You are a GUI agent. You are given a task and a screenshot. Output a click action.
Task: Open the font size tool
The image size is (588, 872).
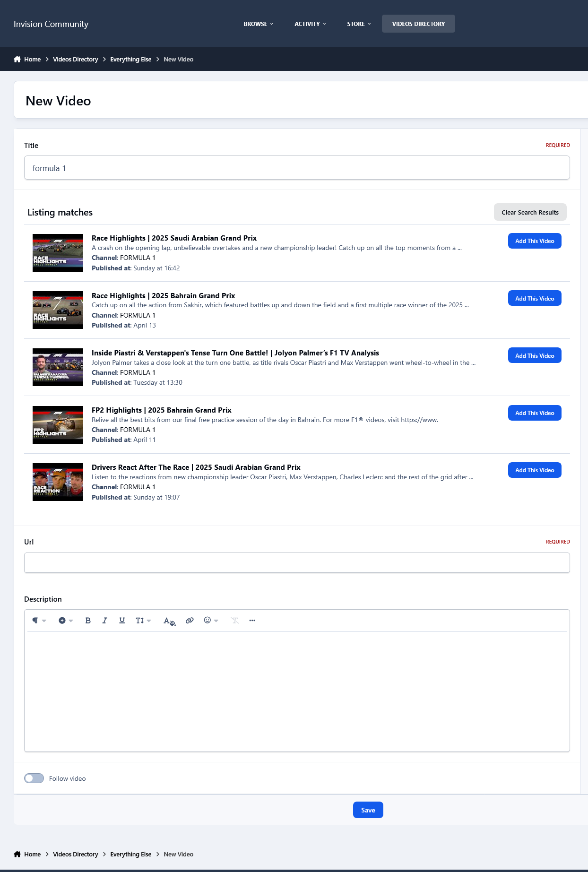click(x=143, y=621)
